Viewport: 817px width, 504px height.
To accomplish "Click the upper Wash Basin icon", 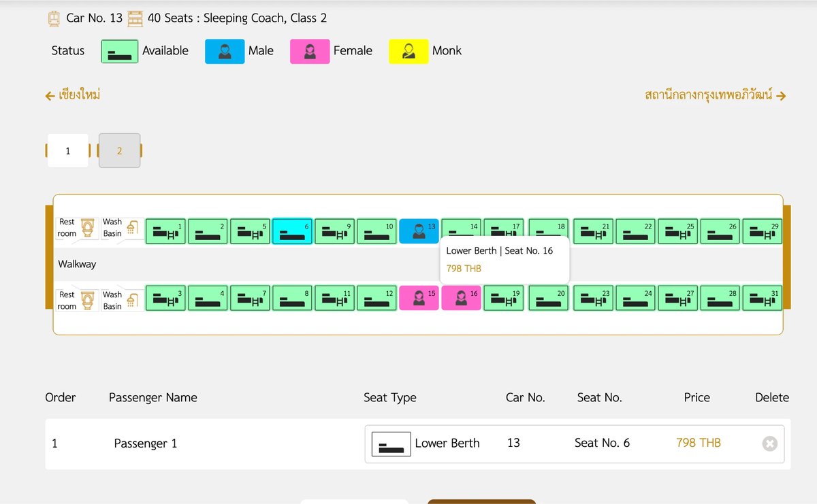I will click(x=133, y=227).
